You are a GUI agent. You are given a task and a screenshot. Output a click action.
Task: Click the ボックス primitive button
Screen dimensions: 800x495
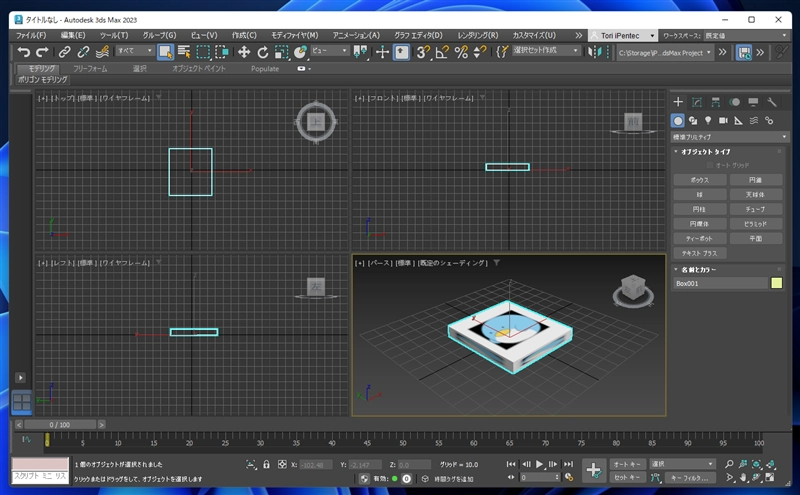[x=699, y=180]
